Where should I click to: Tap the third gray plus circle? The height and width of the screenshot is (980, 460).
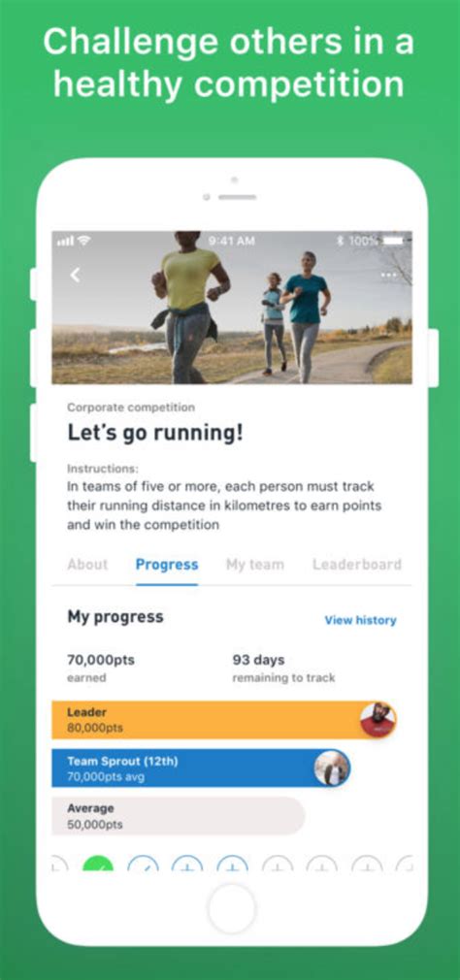(367, 865)
